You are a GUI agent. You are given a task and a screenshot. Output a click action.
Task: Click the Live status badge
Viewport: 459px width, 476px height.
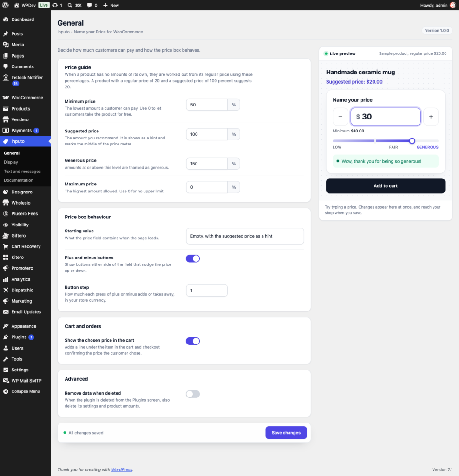[44, 5]
